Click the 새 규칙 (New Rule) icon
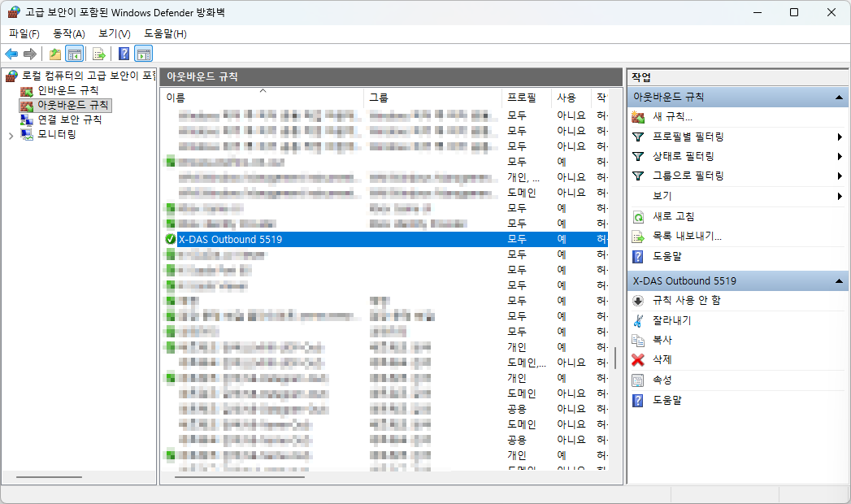Viewport: 851px width, 504px height. point(638,117)
